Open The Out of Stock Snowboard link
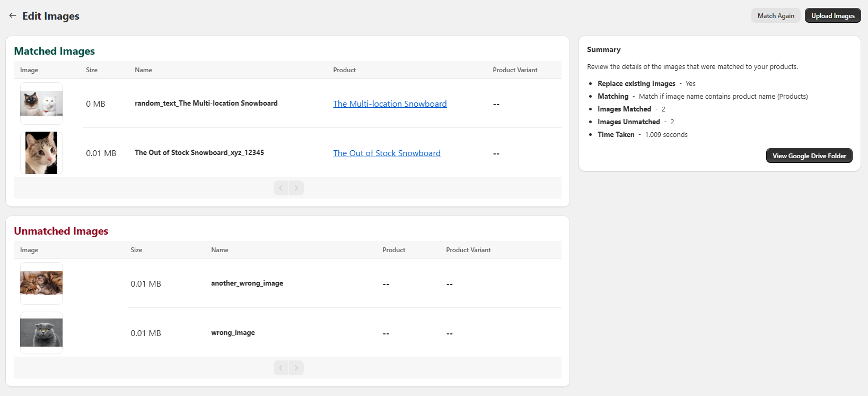Screen dimensions: 868x396 pyautogui.click(x=387, y=153)
